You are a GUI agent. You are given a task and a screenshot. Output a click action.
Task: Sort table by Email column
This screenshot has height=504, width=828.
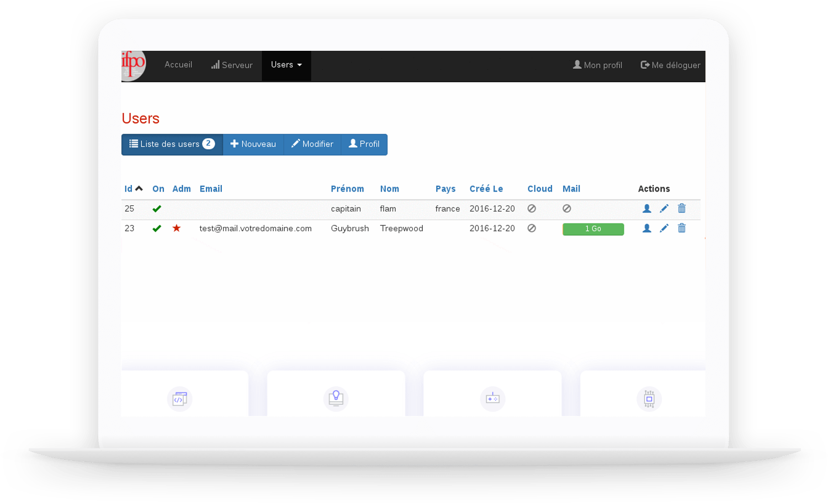pyautogui.click(x=211, y=189)
